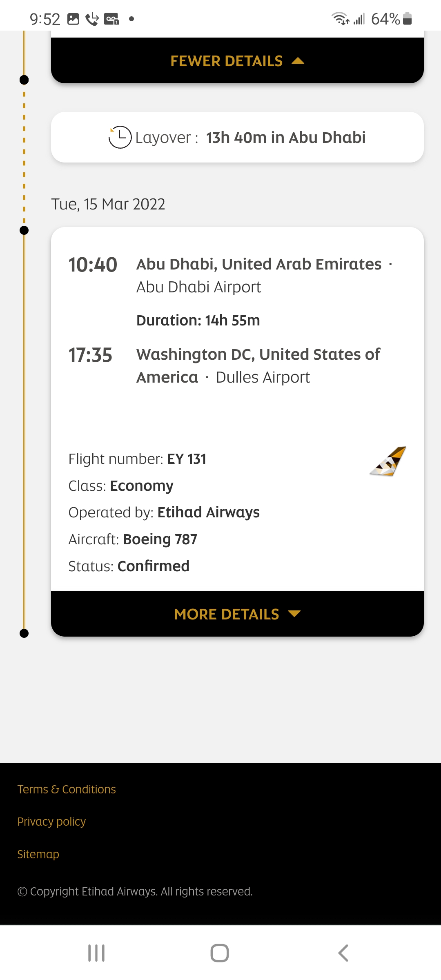
Task: Open the Terms & Conditions link
Action: click(x=67, y=789)
